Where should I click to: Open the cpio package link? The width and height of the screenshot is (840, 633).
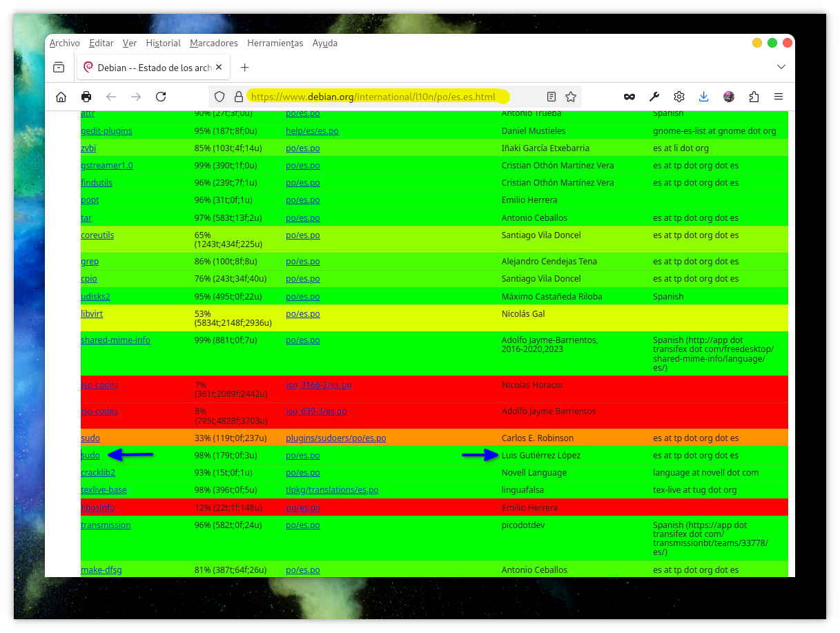coord(89,278)
